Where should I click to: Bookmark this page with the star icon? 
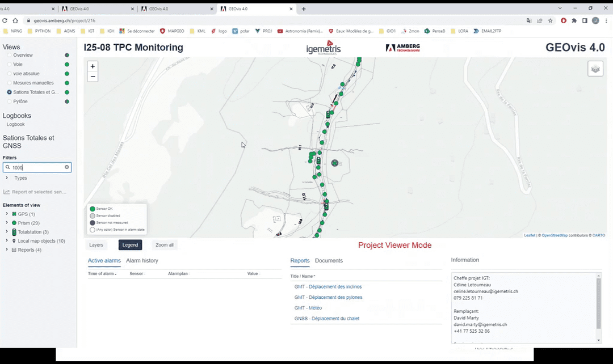(550, 20)
